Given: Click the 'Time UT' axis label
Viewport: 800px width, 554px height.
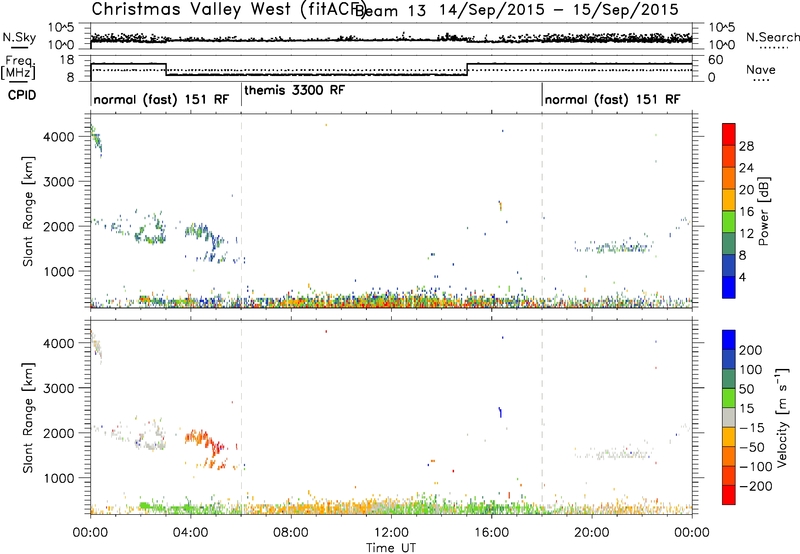Looking at the screenshot, I should pos(391,547).
